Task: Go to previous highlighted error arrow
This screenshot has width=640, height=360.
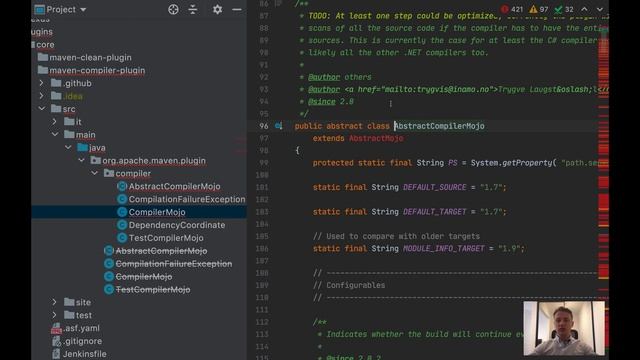Action: (584, 9)
